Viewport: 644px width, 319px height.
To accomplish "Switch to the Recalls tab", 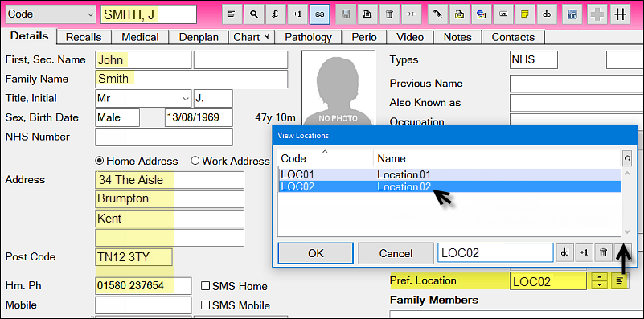I will (84, 37).
